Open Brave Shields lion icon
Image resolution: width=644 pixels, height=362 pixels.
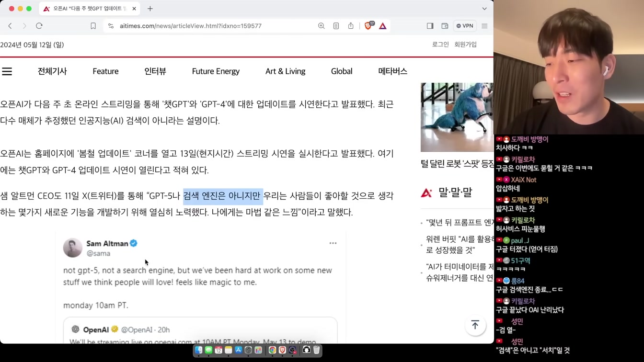coord(368,26)
